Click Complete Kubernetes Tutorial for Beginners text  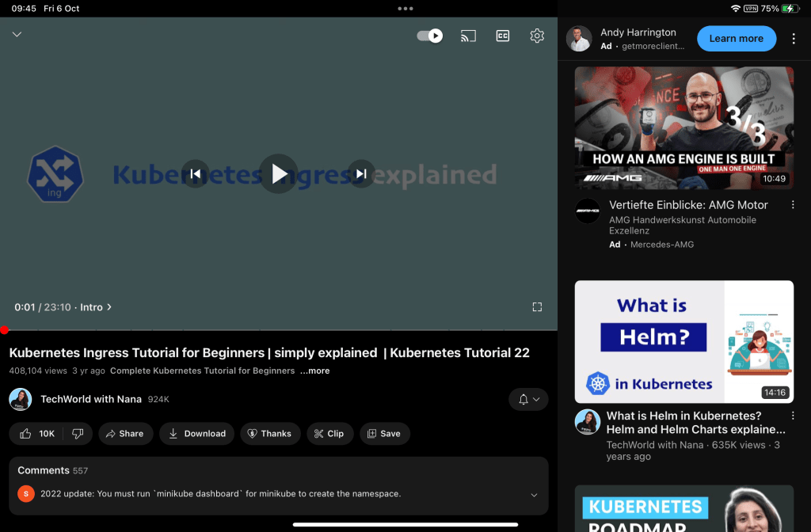[x=202, y=370]
